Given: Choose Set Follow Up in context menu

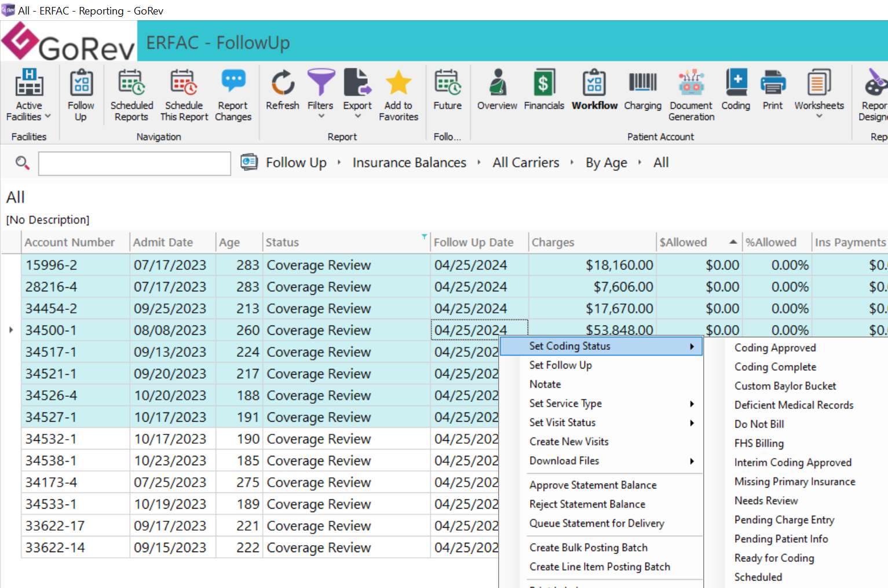Looking at the screenshot, I should pyautogui.click(x=561, y=365).
